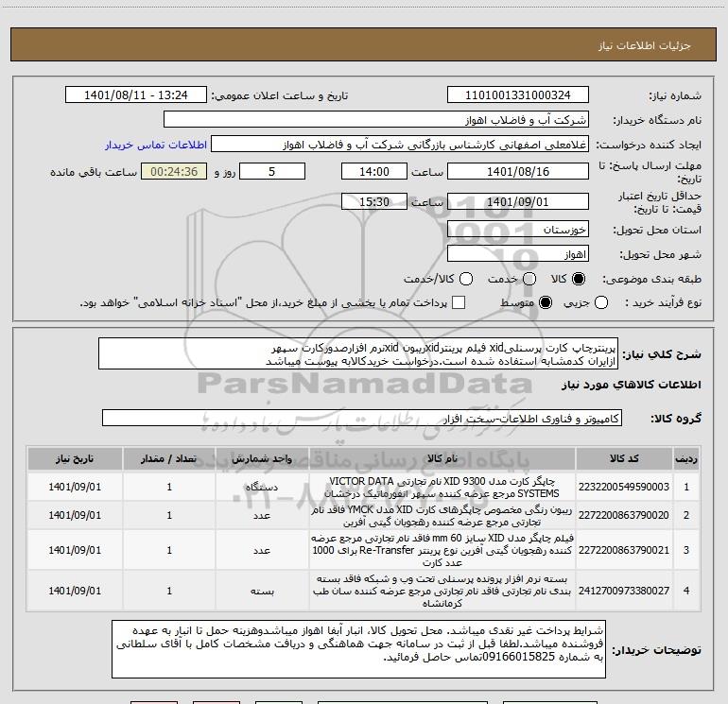The width and height of the screenshot is (728, 704).
Task: Click the unit cell بسته
Action: (262, 592)
